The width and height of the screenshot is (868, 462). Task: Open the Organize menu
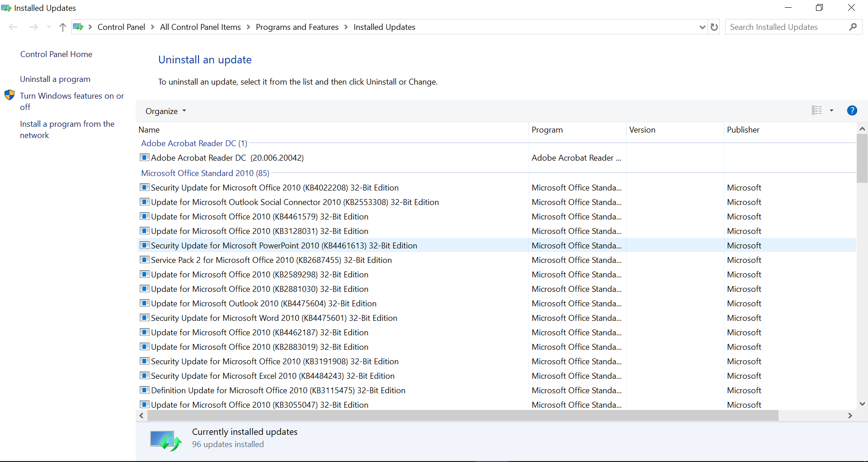coord(165,111)
